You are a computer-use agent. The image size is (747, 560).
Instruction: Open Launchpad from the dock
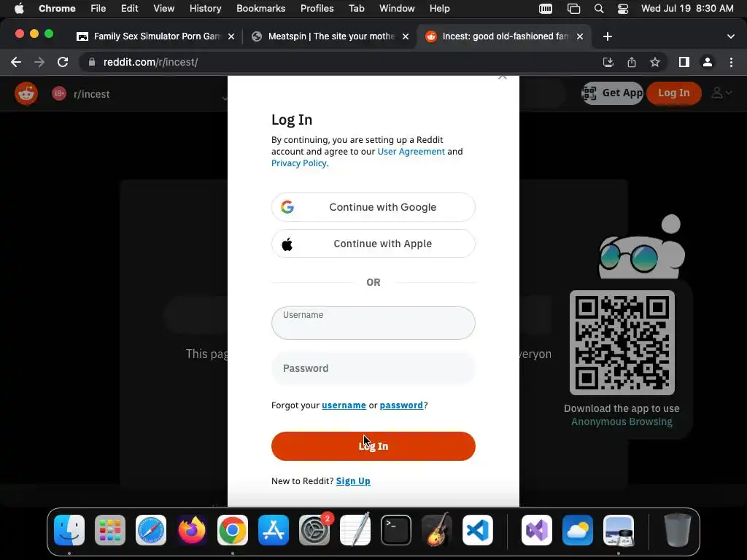coord(110,530)
